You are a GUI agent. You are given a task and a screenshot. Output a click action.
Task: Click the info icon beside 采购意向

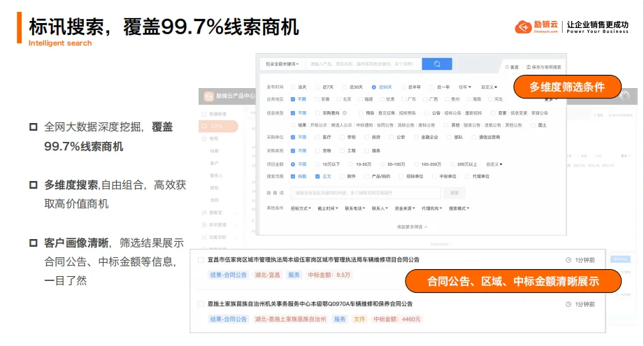tap(345, 113)
